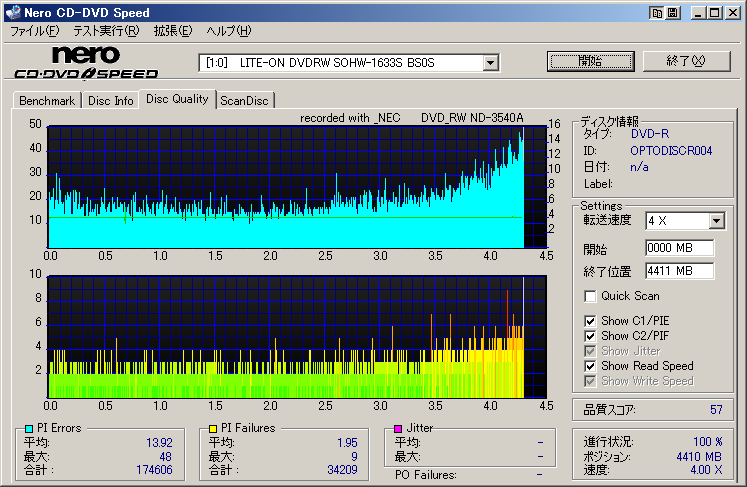Image resolution: width=747 pixels, height=487 pixels.
Task: Enable the Quick Scan checkbox
Action: coord(590,296)
